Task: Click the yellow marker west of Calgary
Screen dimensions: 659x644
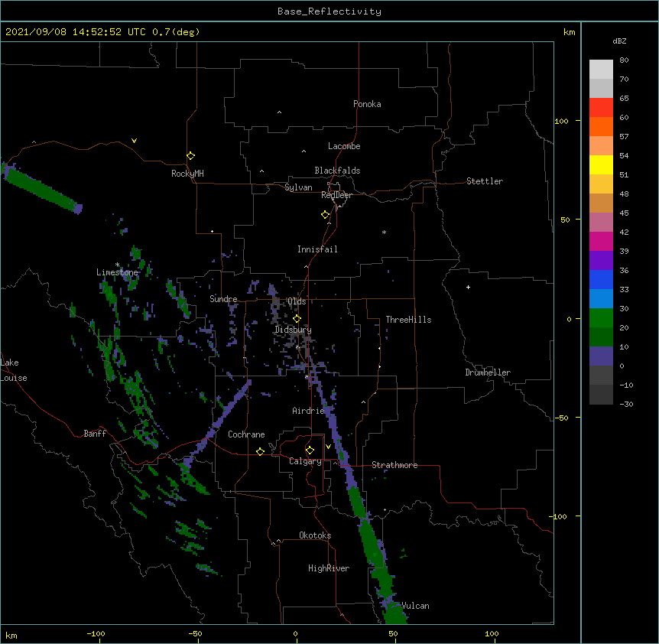Action: click(260, 451)
